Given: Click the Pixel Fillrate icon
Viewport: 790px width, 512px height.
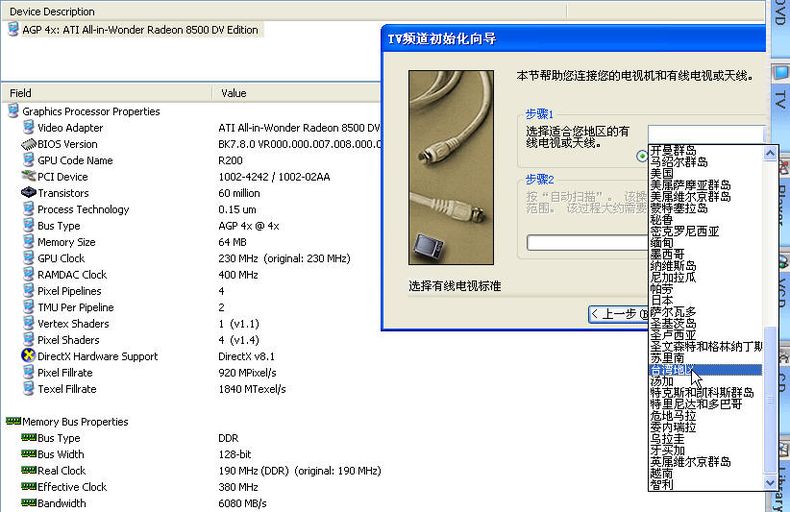Looking at the screenshot, I should point(29,372).
